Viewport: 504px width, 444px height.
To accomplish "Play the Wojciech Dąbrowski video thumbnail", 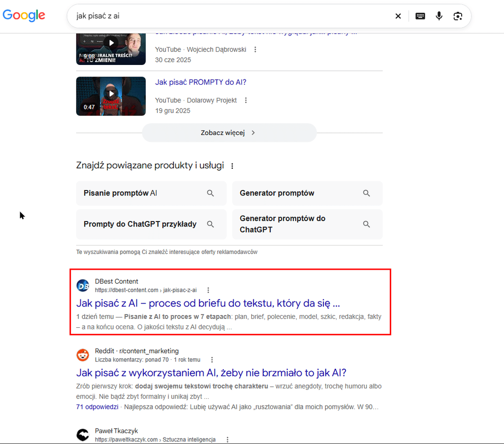I will pos(111,49).
